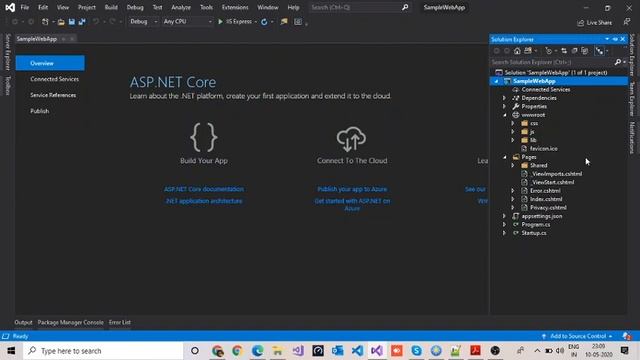Open the Extensions menu
Viewport: 640px width, 360px height.
coord(235,7)
